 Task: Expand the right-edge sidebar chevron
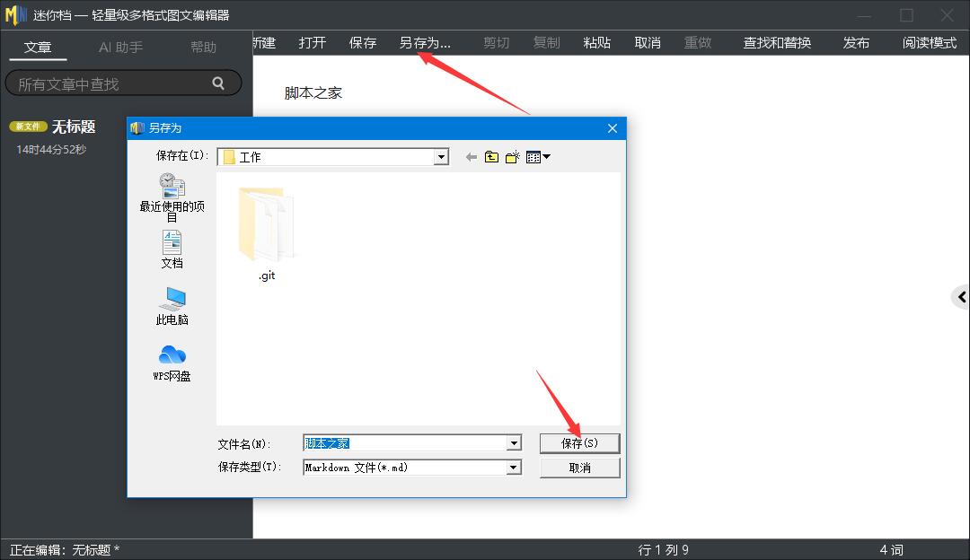click(963, 296)
